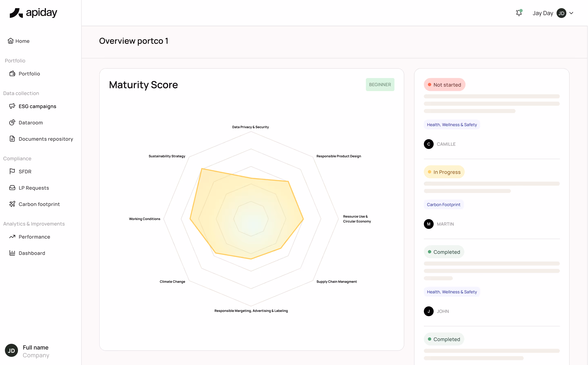The width and height of the screenshot is (588, 365).
Task: Select the Carbon Footprint topic tag
Action: click(x=443, y=205)
